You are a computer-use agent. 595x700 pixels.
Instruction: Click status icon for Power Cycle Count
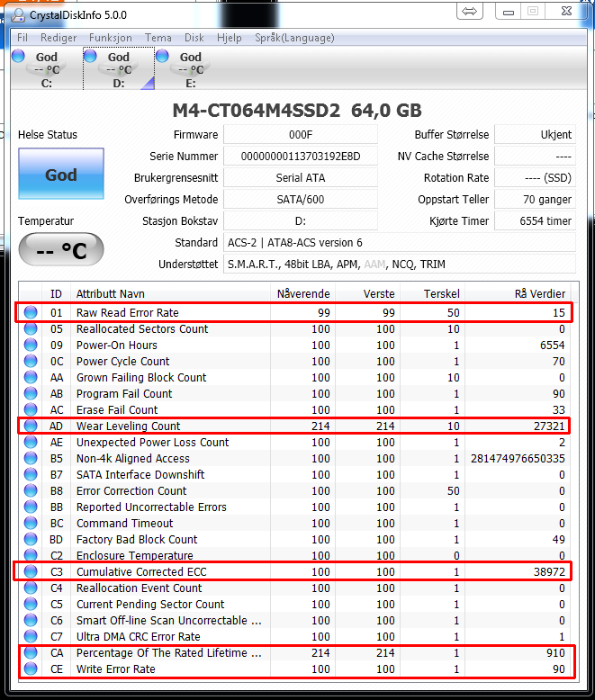[31, 361]
